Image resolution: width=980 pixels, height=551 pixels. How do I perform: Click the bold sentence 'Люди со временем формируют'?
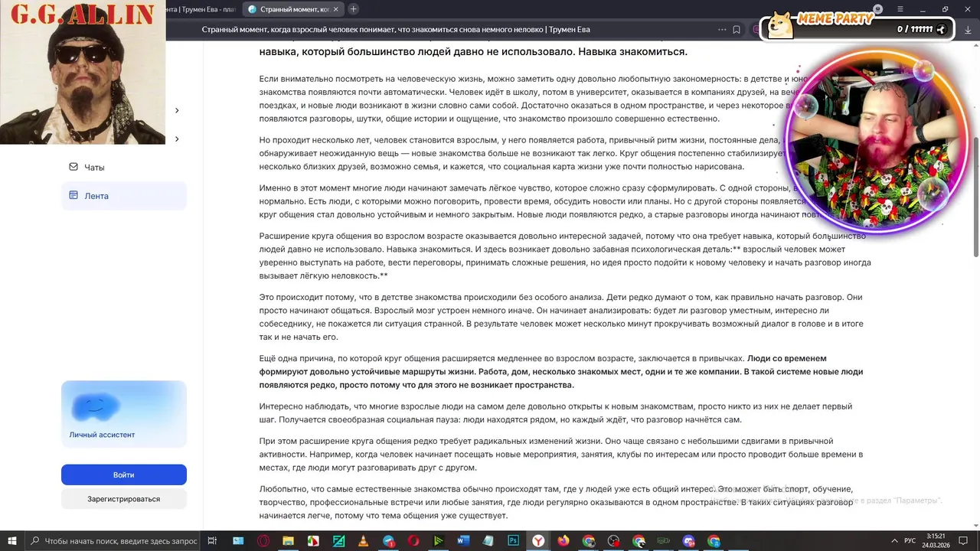561,371
